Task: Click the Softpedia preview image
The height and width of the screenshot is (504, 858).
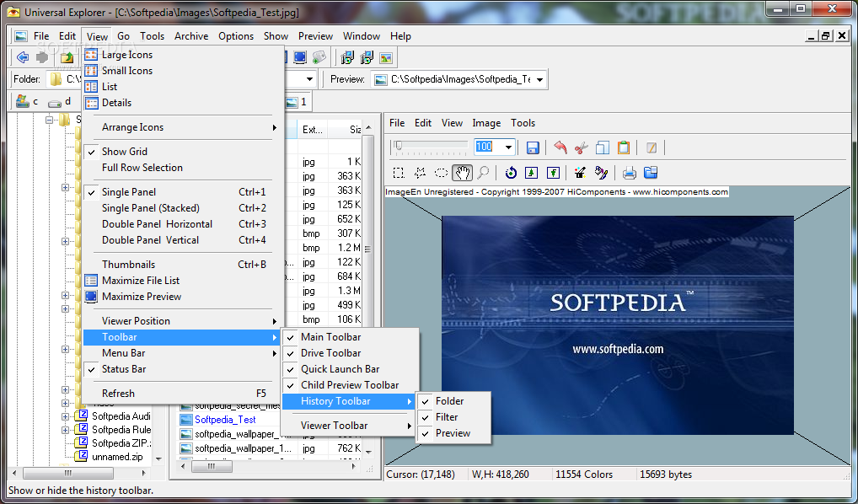Action: coord(617,325)
